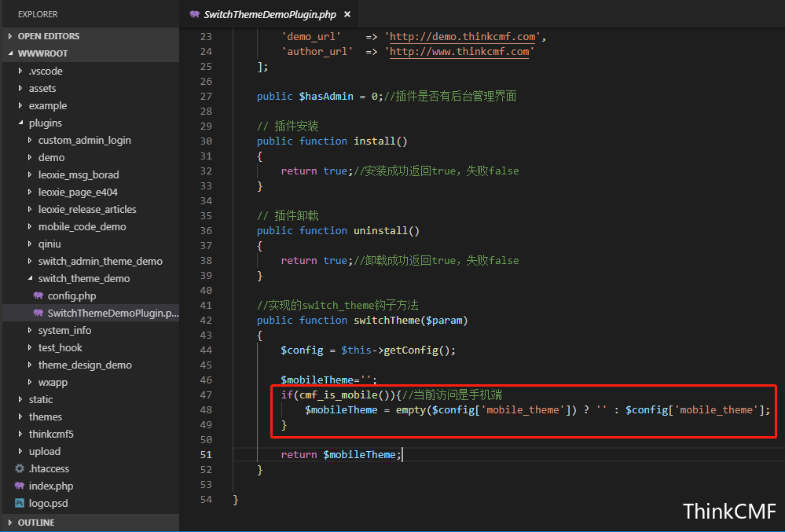Click the PHP icon beside index.php

click(x=20, y=486)
